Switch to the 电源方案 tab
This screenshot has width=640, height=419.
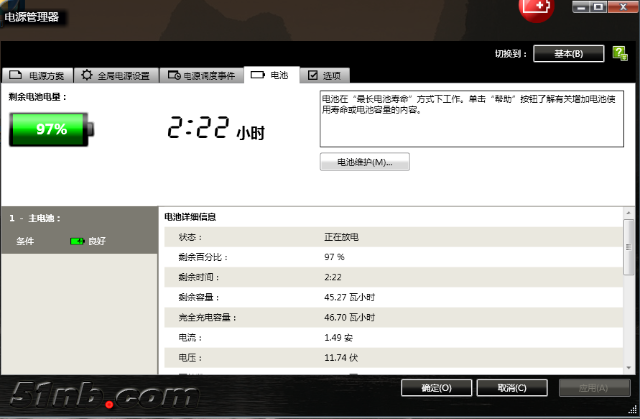coord(37,75)
